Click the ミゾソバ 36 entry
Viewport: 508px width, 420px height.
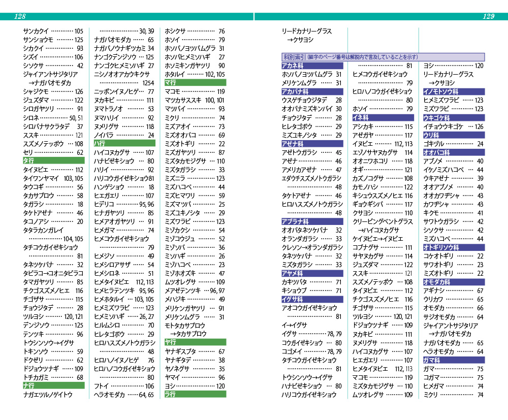point(195,247)
